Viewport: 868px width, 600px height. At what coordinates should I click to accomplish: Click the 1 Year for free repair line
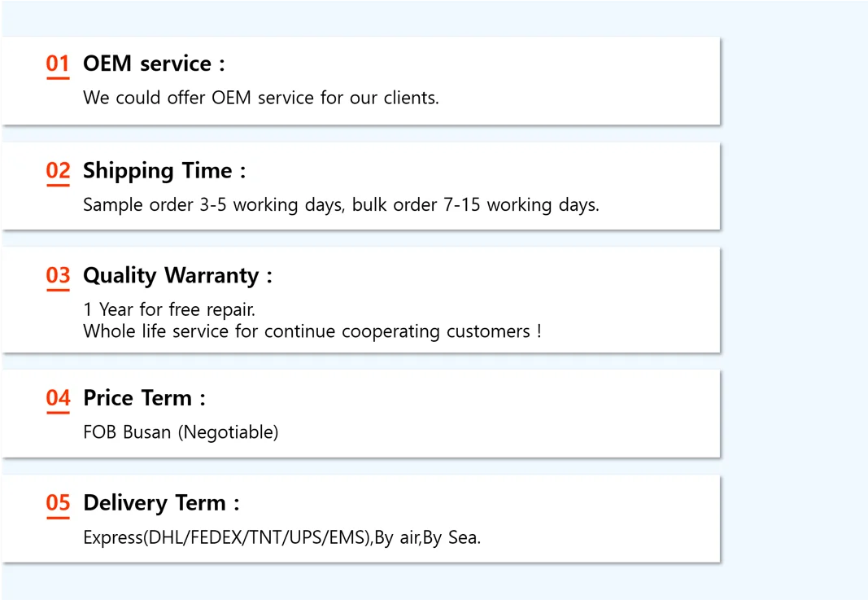coord(169,310)
